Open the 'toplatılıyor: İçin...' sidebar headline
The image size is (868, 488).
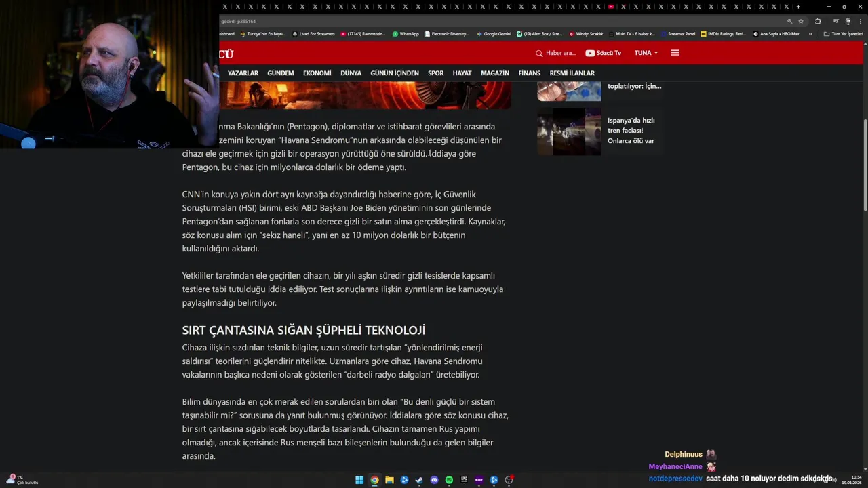pyautogui.click(x=634, y=86)
